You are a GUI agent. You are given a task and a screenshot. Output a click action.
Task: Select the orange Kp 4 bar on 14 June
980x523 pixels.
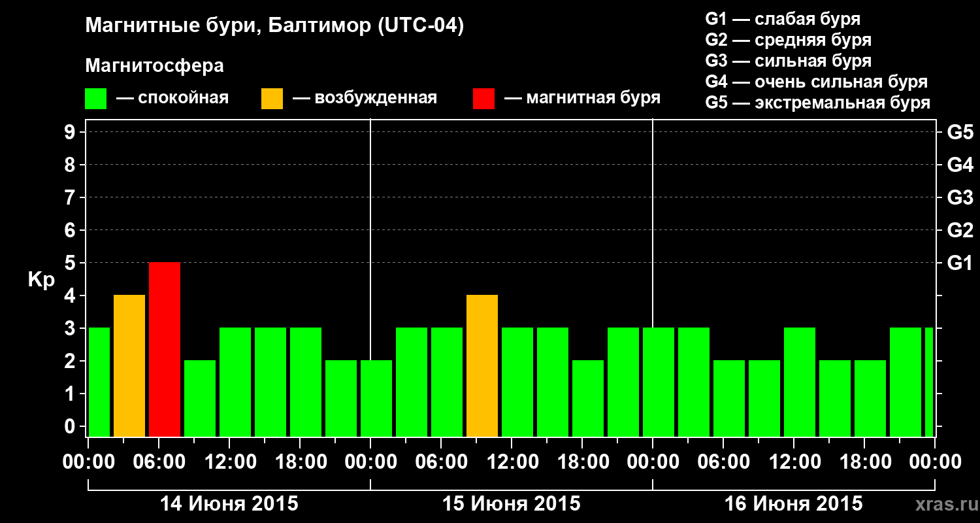click(129, 366)
